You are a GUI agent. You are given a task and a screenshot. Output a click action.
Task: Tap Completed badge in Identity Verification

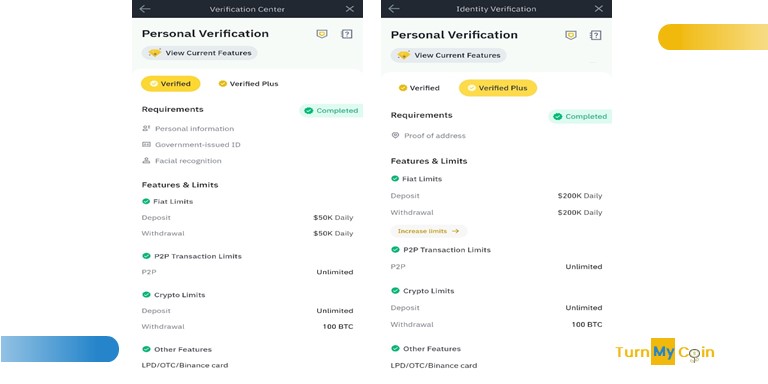[580, 117]
